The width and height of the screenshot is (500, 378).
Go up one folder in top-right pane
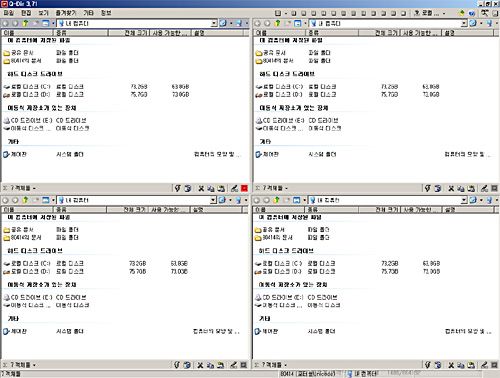click(277, 23)
